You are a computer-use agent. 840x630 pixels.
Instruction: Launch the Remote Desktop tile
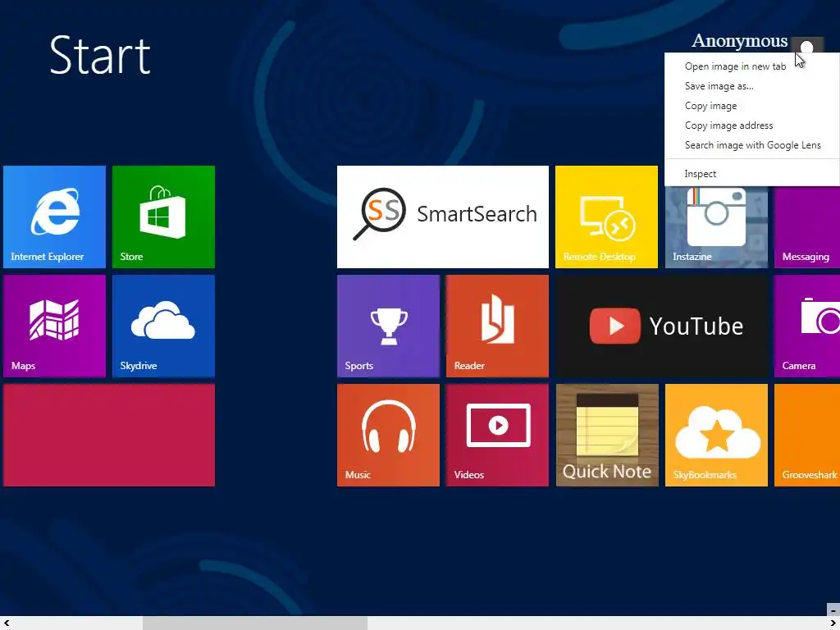coord(606,217)
